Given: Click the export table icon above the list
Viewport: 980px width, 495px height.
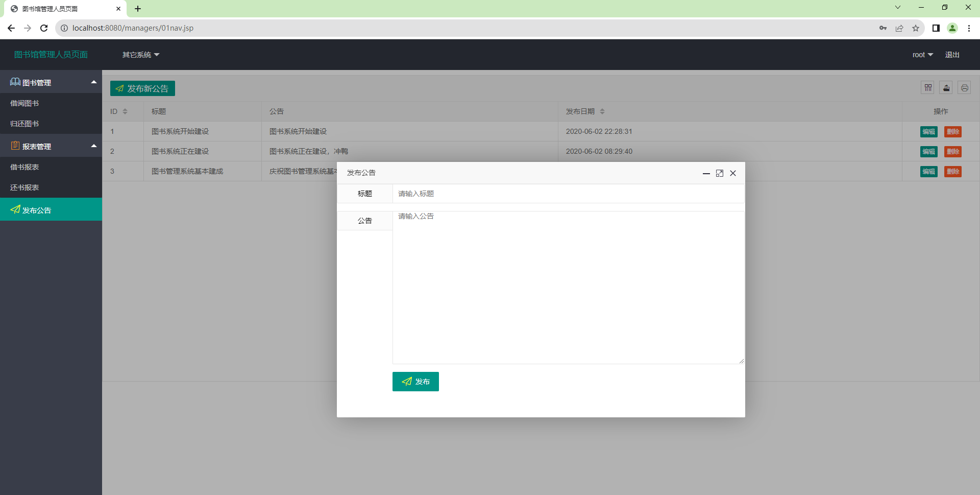Looking at the screenshot, I should [x=946, y=87].
